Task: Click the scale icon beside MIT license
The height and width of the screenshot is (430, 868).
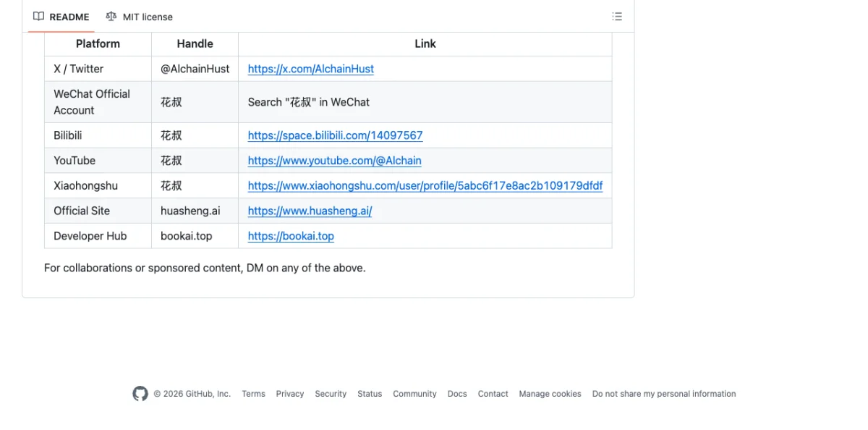Action: (111, 17)
